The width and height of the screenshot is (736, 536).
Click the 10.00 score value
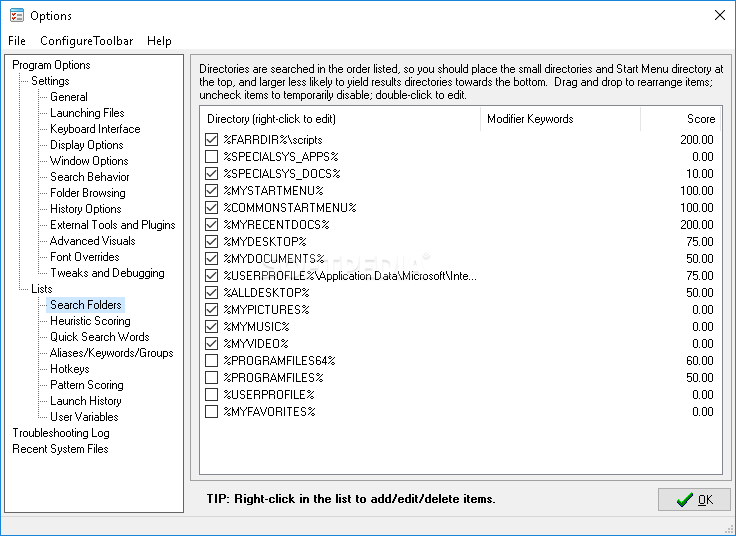click(x=699, y=174)
